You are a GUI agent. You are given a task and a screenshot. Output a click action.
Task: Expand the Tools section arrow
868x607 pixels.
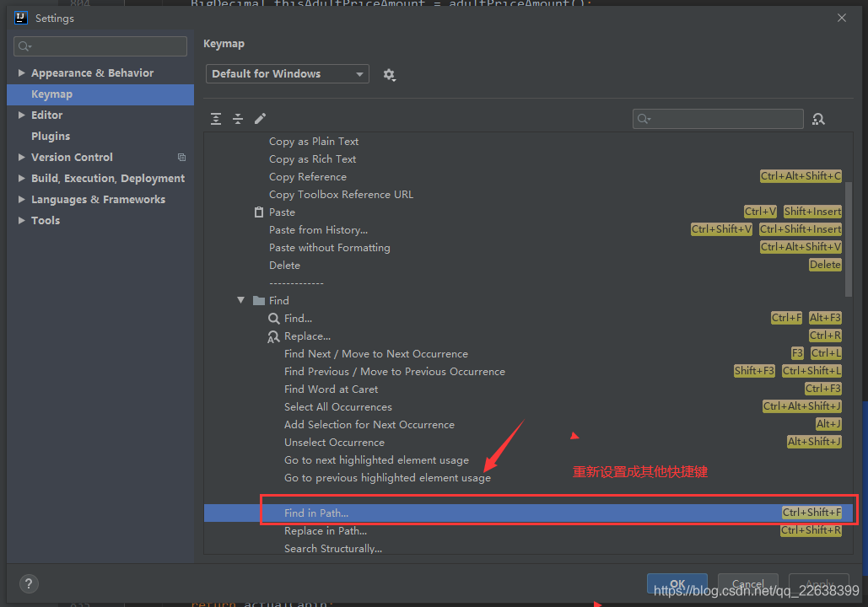click(21, 220)
